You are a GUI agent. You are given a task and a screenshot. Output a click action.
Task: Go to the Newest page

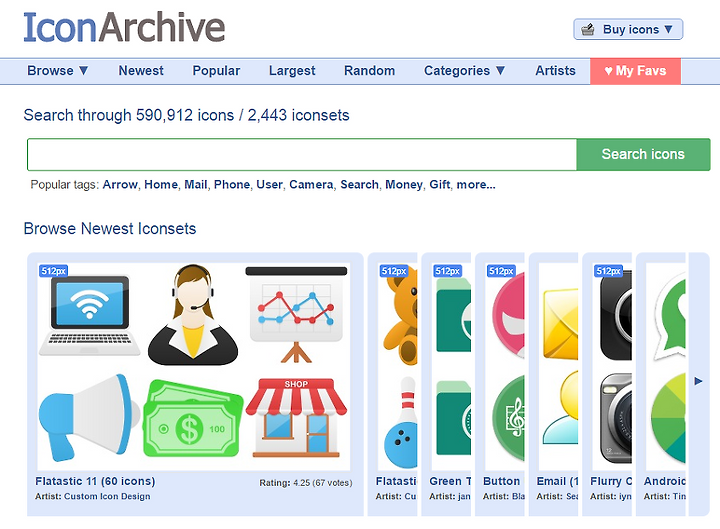141,71
